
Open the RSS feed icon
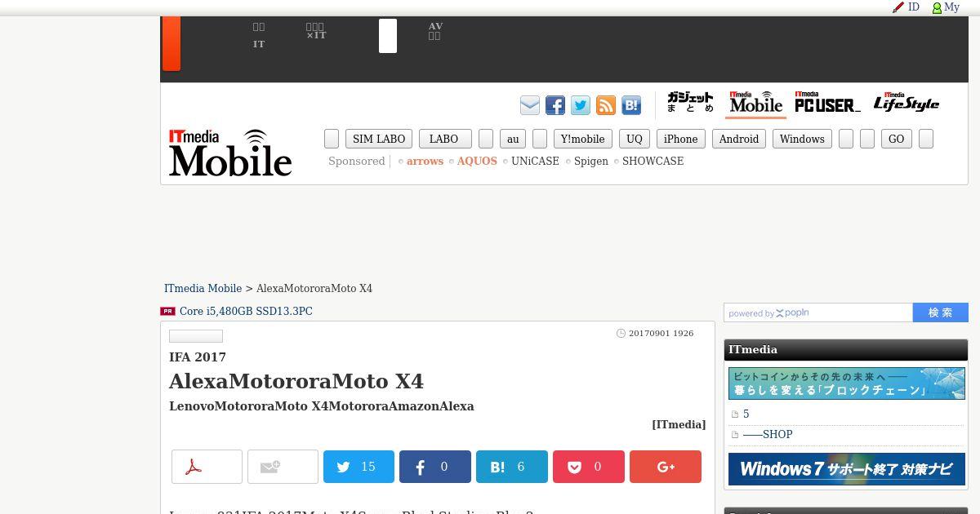(x=606, y=105)
